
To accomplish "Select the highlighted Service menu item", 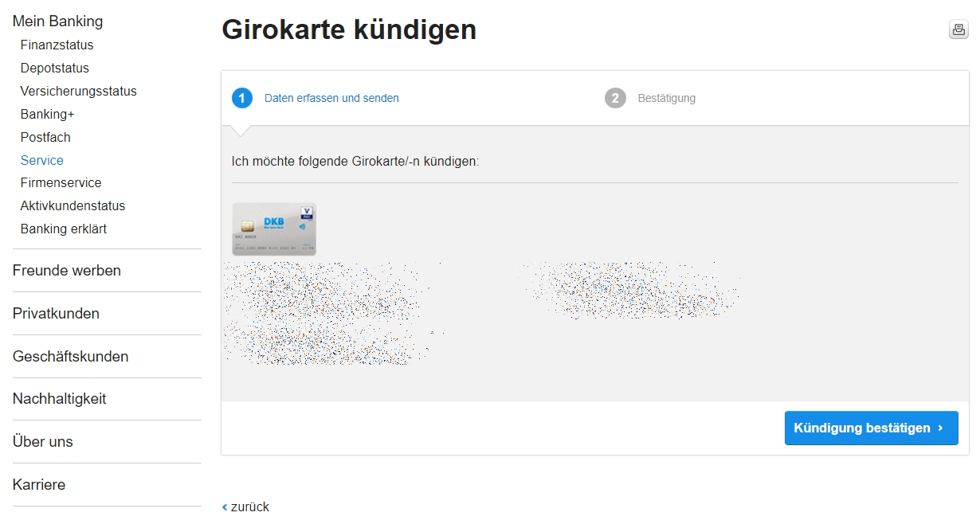I will click(x=42, y=160).
